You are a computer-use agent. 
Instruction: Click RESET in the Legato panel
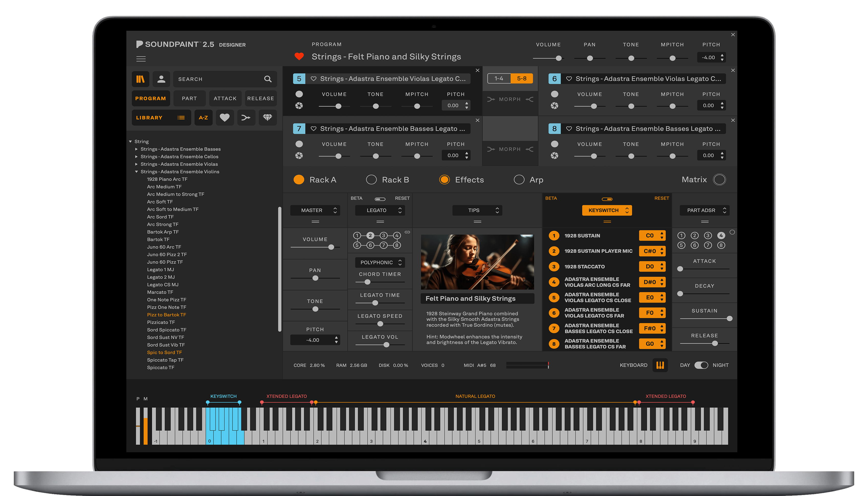coord(402,198)
